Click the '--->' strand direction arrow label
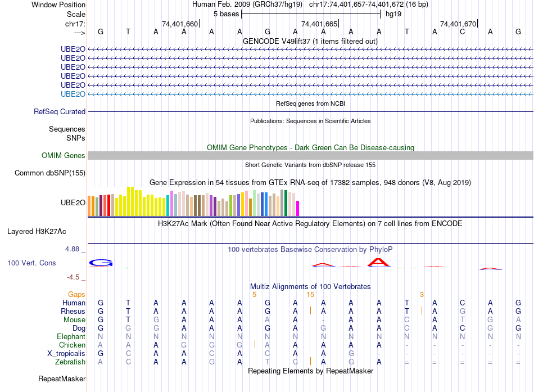Image resolution: width=534 pixels, height=392 pixels. tap(80, 33)
